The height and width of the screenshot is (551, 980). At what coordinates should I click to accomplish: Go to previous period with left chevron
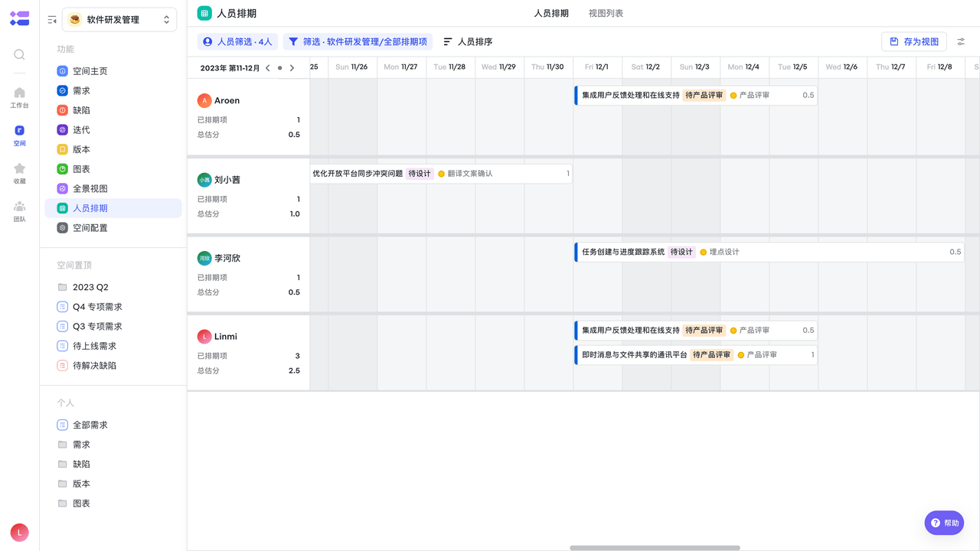click(x=268, y=68)
